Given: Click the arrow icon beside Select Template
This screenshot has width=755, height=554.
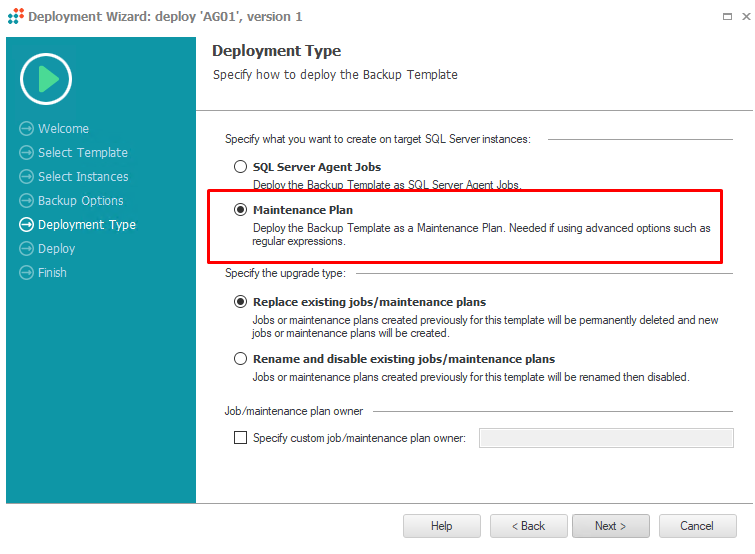Looking at the screenshot, I should pyautogui.click(x=26, y=153).
